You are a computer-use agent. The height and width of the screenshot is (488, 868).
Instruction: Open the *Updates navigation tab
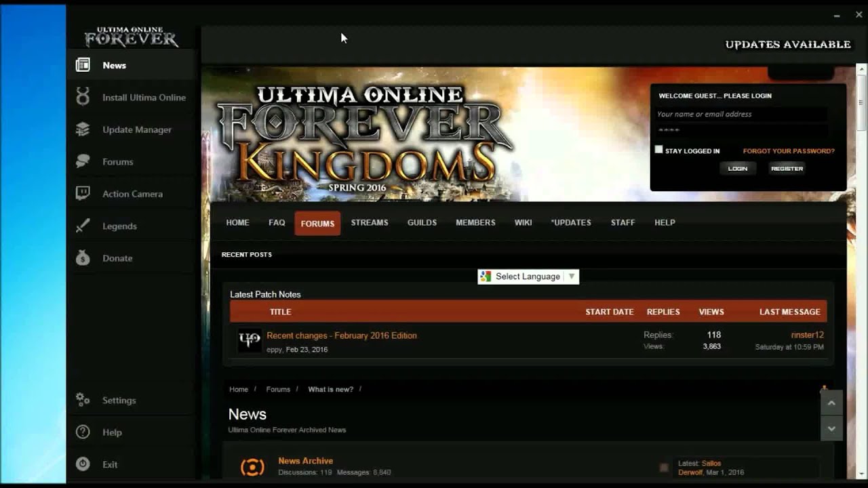(571, 222)
